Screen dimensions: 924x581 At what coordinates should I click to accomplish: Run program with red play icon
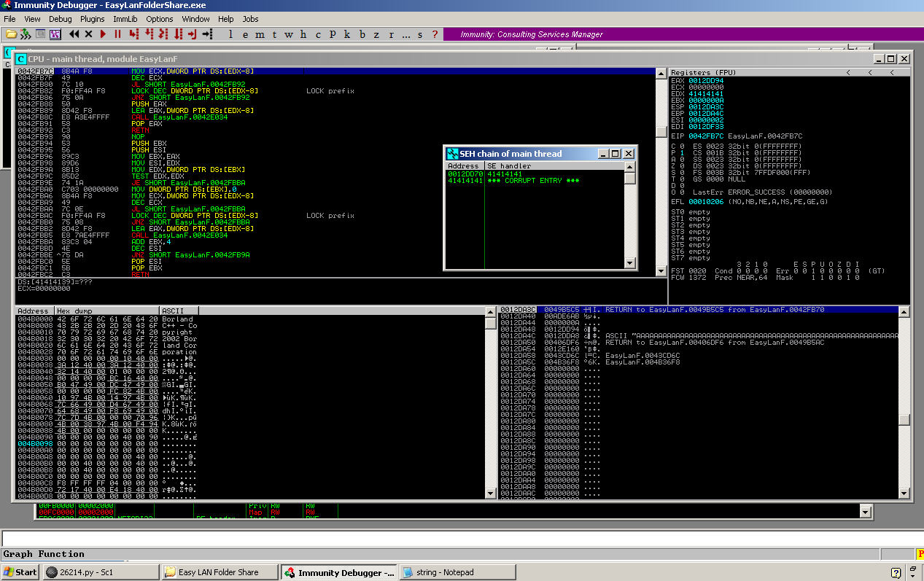103,34
